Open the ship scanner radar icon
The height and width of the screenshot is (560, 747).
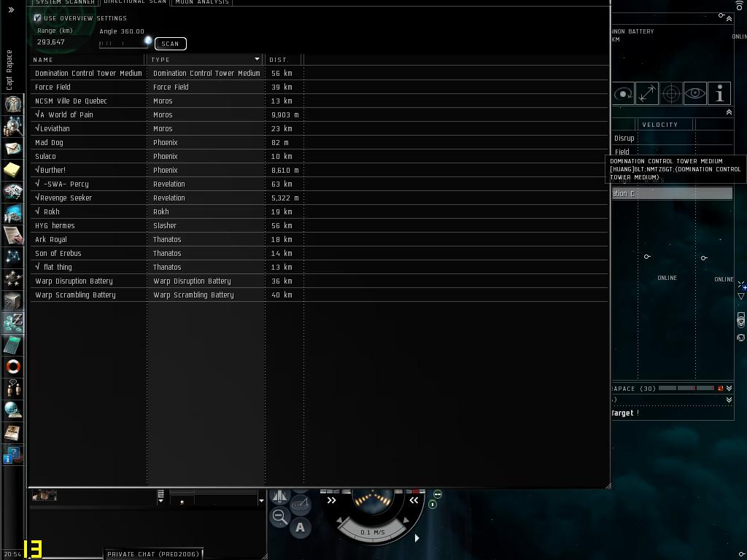point(301,504)
